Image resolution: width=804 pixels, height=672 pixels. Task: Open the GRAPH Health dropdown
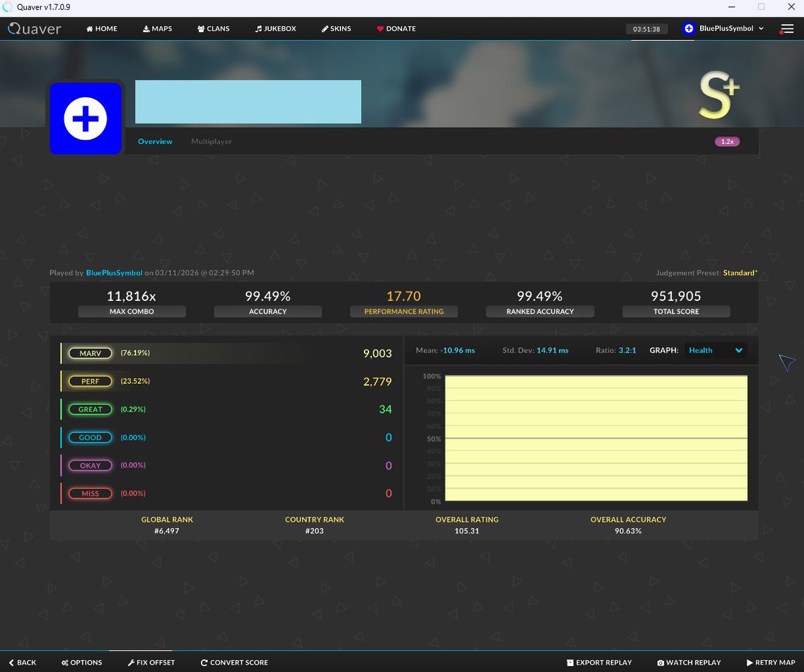tap(716, 350)
